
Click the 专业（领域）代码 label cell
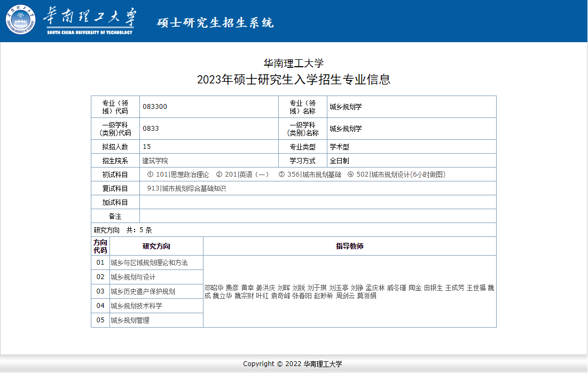115,107
